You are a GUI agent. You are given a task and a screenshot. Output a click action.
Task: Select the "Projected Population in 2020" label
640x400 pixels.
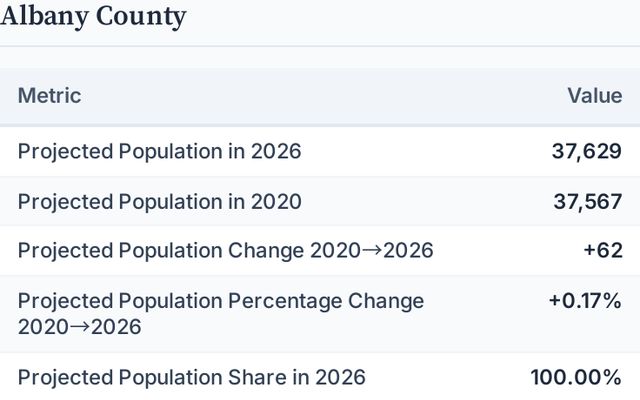[159, 201]
